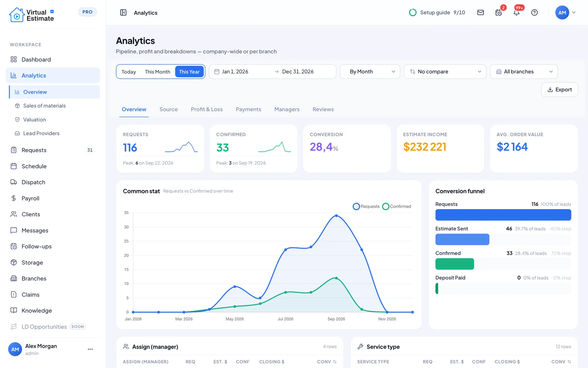Open the help question mark icon

click(534, 13)
